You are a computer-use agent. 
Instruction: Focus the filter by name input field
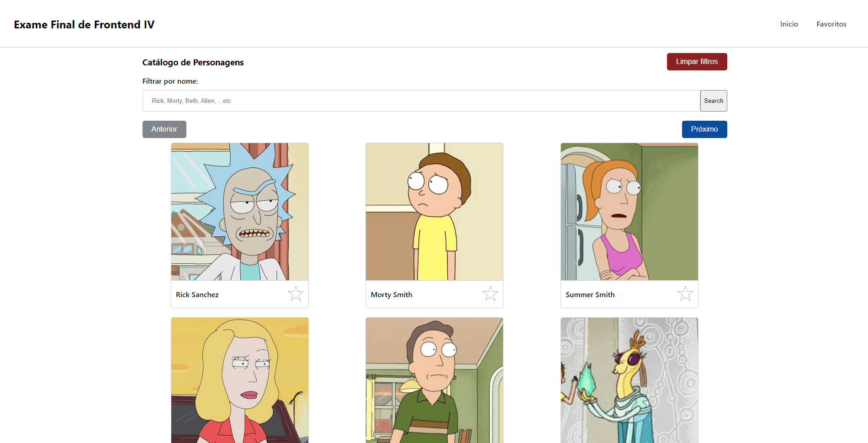421,101
